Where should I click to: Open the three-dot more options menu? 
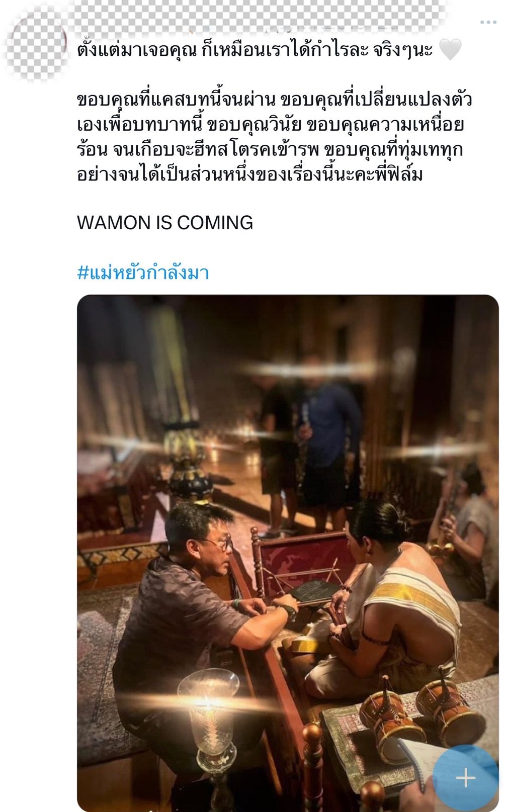click(488, 22)
